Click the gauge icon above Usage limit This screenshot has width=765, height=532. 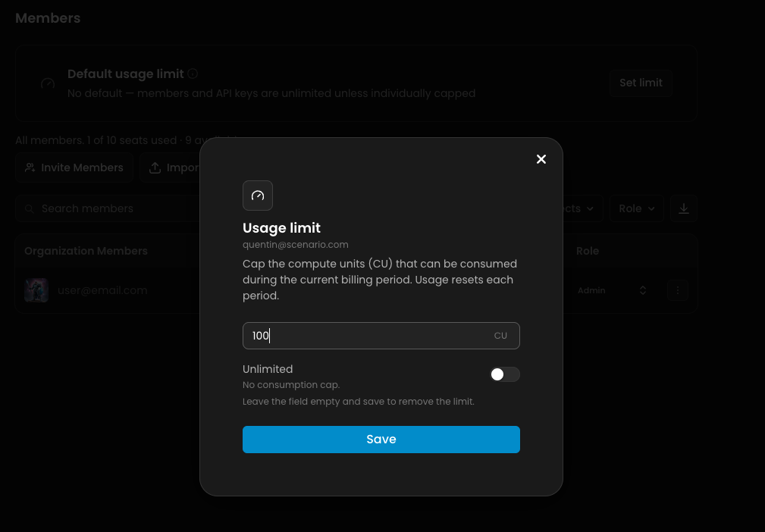[258, 196]
